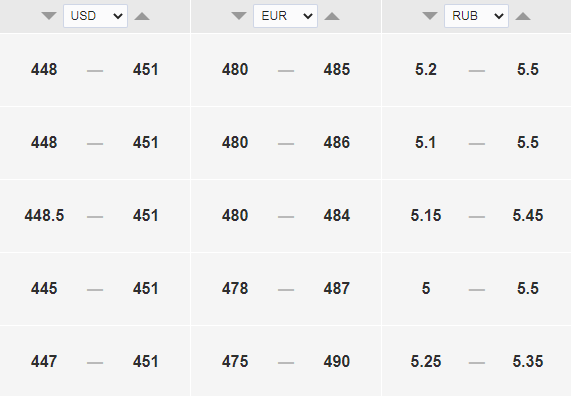Viewport: 571px width, 396px height.
Task: Click USD buy rate 447
Action: [44, 361]
